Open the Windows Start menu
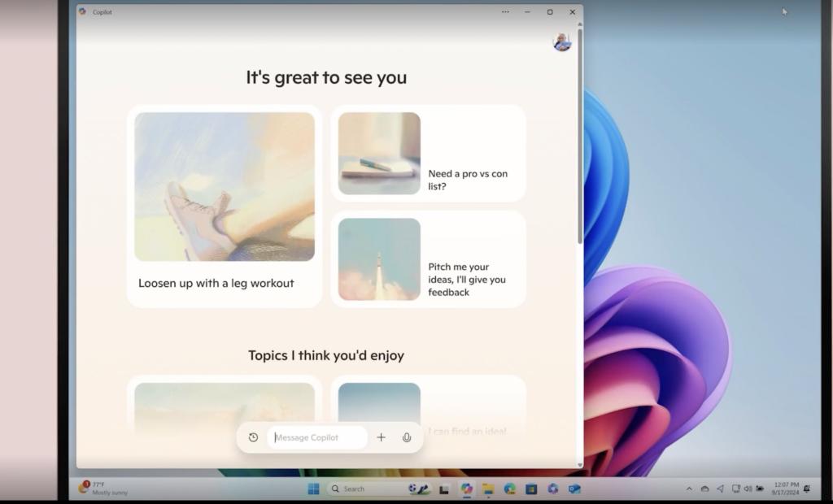The image size is (833, 504). click(313, 489)
